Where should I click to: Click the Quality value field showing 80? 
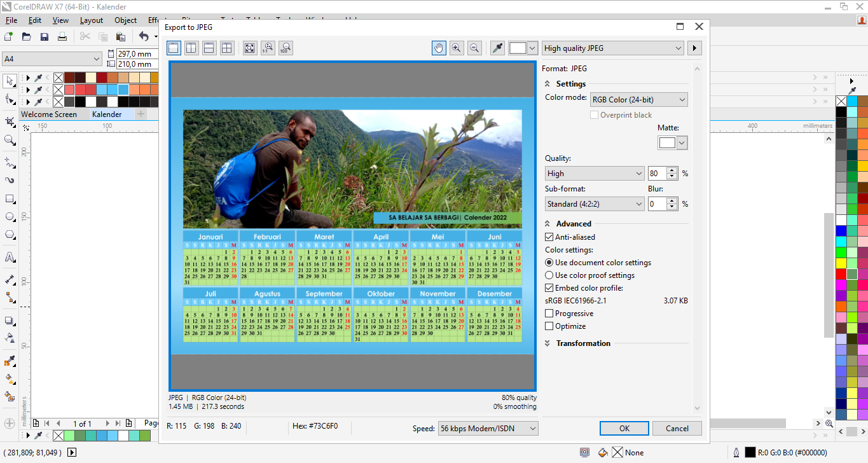[656, 173]
